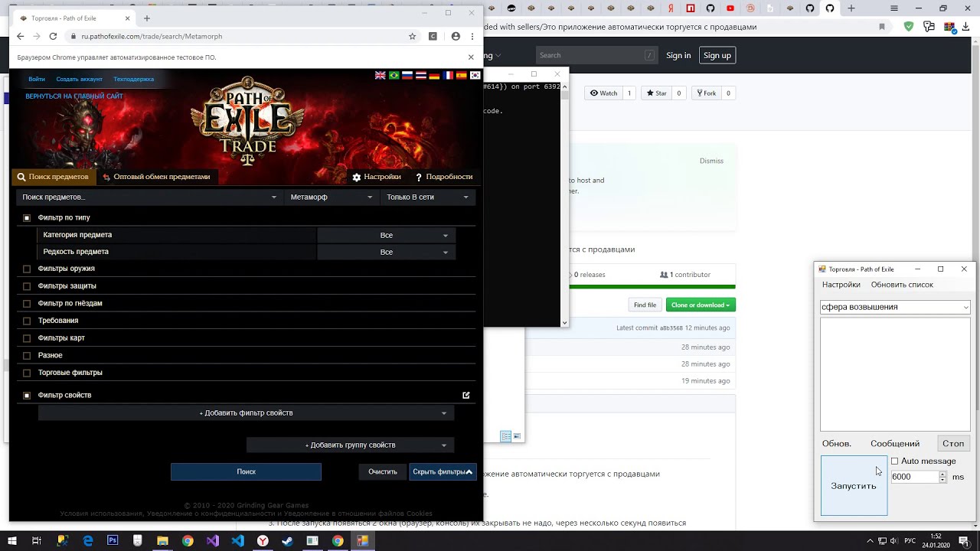This screenshot has height=551, width=980.
Task: Pick the Korean flag language icon
Action: click(475, 75)
